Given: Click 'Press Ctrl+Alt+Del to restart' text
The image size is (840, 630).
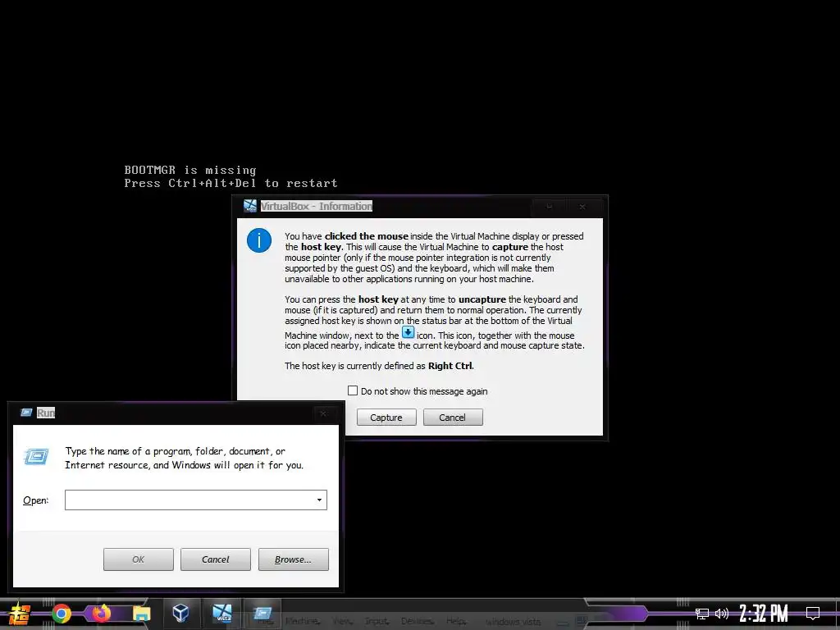Looking at the screenshot, I should pos(231,183).
